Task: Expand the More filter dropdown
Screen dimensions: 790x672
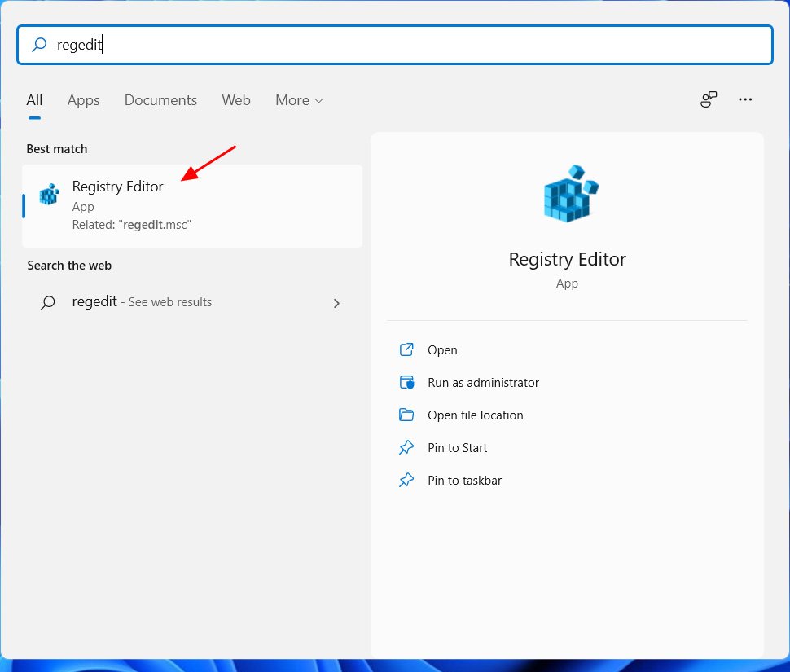Action: [x=299, y=100]
